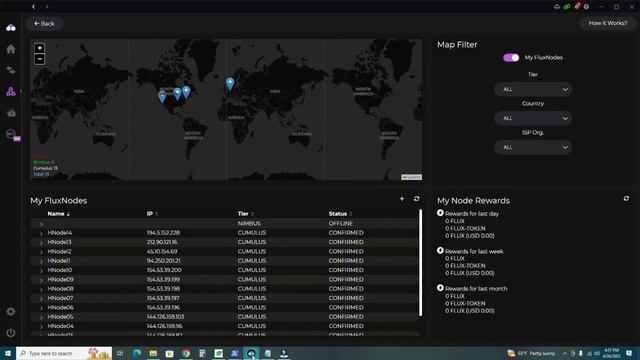Expand the HNode12 row
640x360 pixels.
41,252
